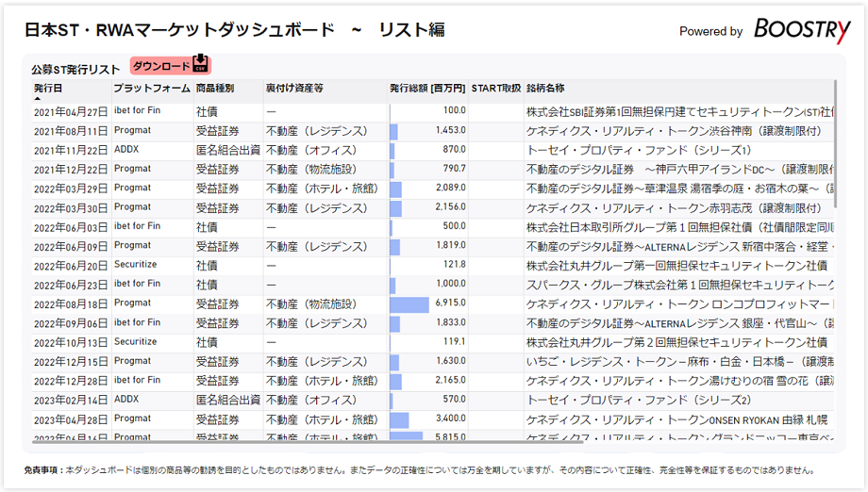Screen dimensions: 868x492
Task: Click the 6,915.0 amount bar
Action: tap(409, 304)
